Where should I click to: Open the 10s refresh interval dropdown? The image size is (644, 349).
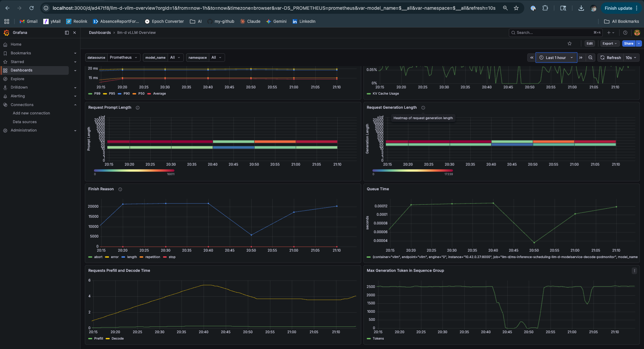(x=631, y=57)
